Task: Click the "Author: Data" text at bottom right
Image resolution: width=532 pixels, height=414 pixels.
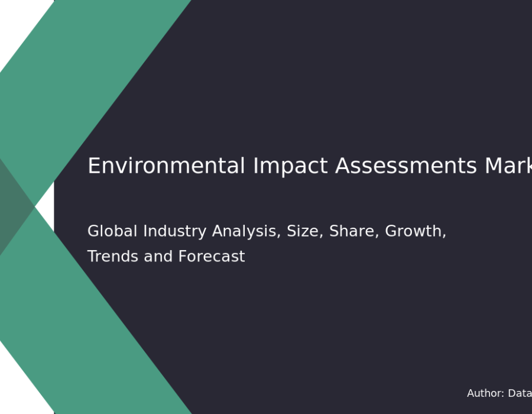Action: click(499, 393)
